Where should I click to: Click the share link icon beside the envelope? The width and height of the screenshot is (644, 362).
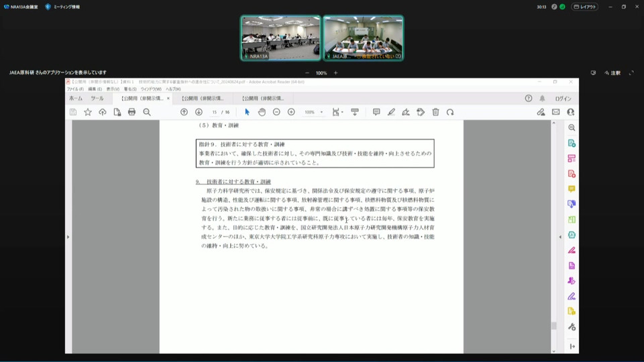(x=541, y=112)
